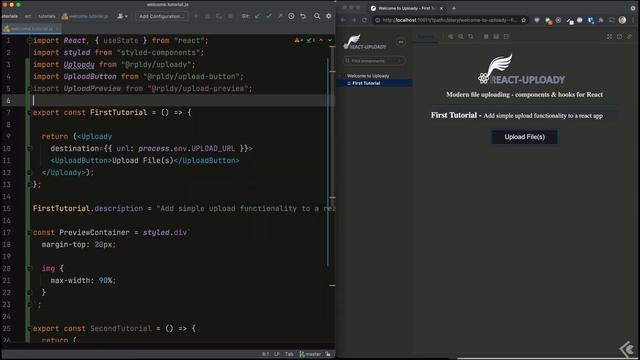Open Search Everywhere magnifier in IDE toolbar
Viewport: 640px width, 360px height.
(317, 16)
